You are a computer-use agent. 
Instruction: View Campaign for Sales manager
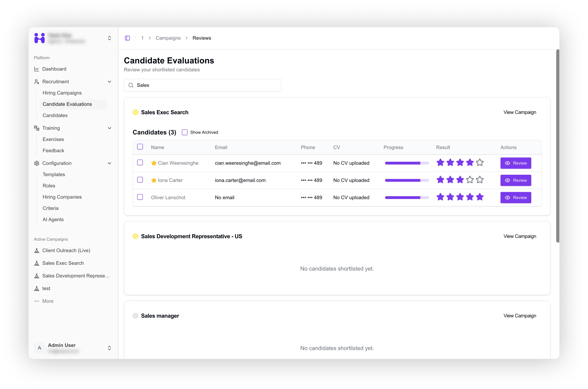pos(520,316)
